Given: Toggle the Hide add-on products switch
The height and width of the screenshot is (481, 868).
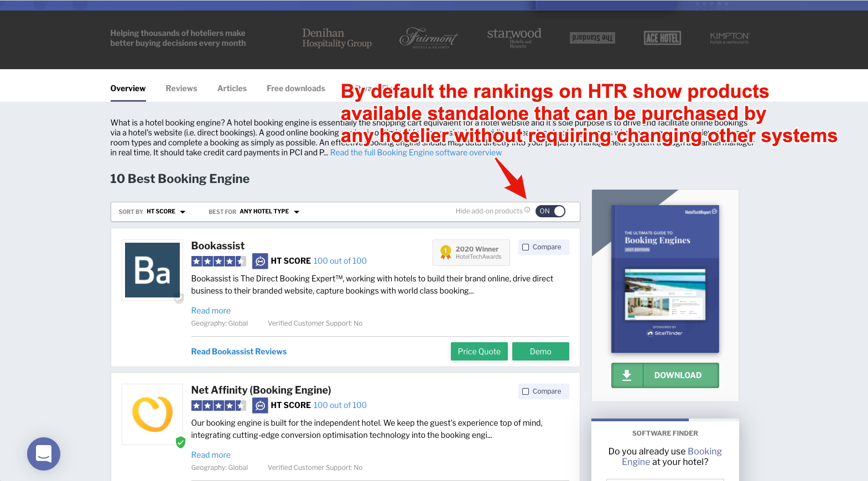Looking at the screenshot, I should 550,211.
